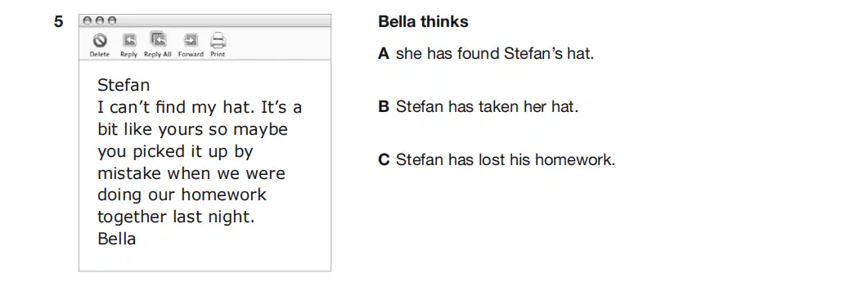Viewport: 868px width, 300px height.
Task: Click the 'Stefan' greeting in email
Action: click(x=124, y=85)
